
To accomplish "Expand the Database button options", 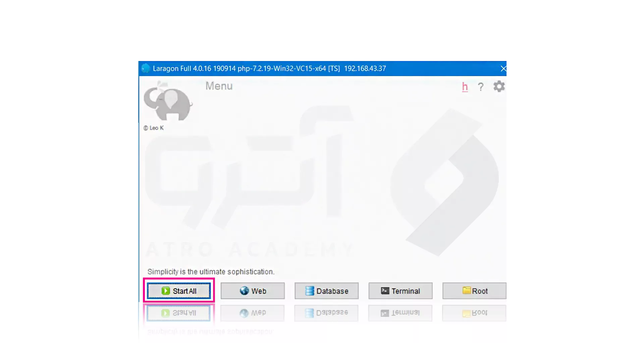I will [326, 291].
